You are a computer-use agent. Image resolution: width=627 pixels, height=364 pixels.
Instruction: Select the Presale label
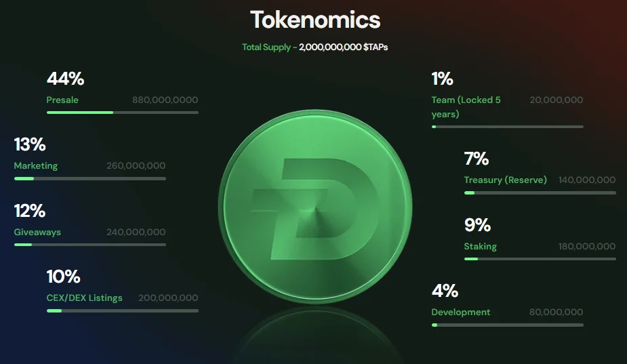[62, 100]
